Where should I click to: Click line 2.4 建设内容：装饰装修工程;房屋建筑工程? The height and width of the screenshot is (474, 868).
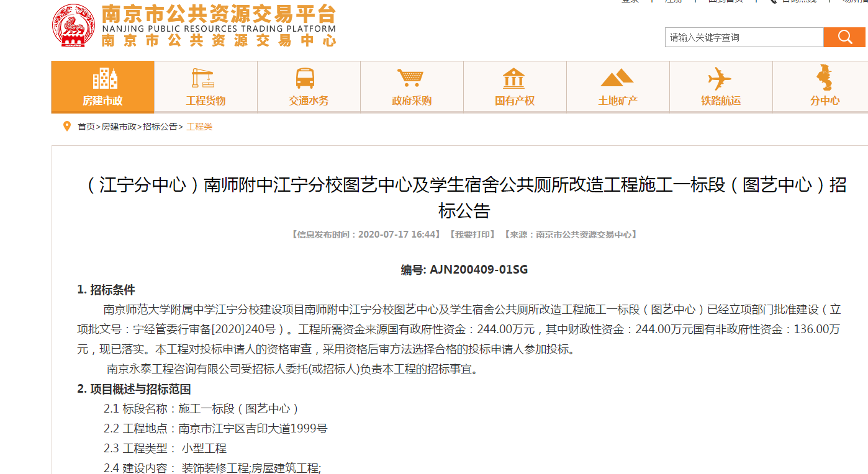pyautogui.click(x=212, y=468)
